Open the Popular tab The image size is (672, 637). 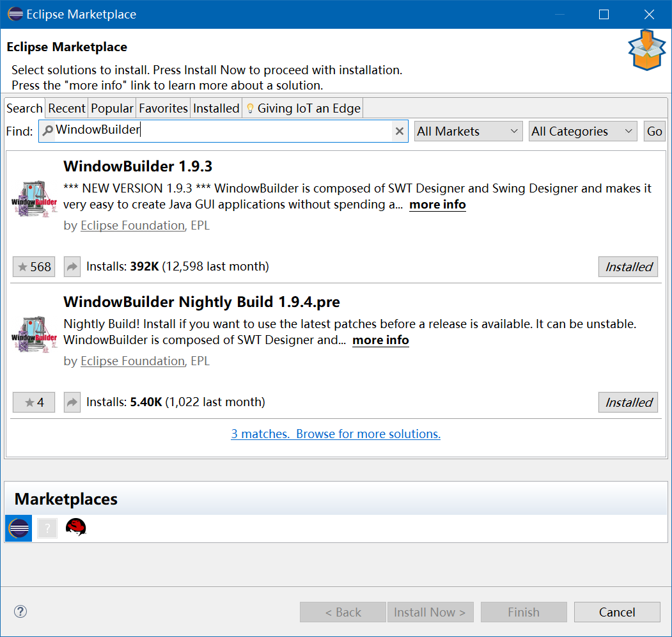[112, 108]
